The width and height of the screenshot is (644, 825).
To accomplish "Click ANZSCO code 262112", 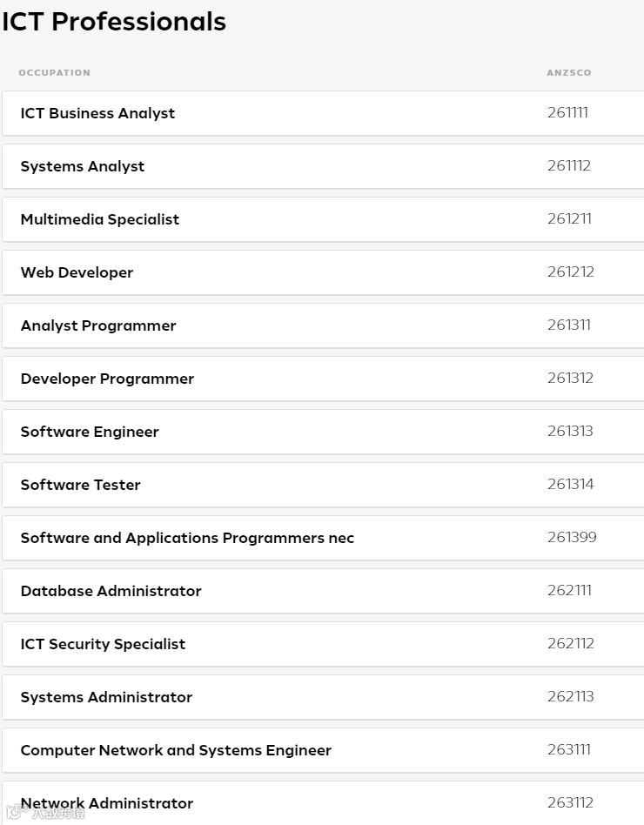I will click(x=571, y=643).
